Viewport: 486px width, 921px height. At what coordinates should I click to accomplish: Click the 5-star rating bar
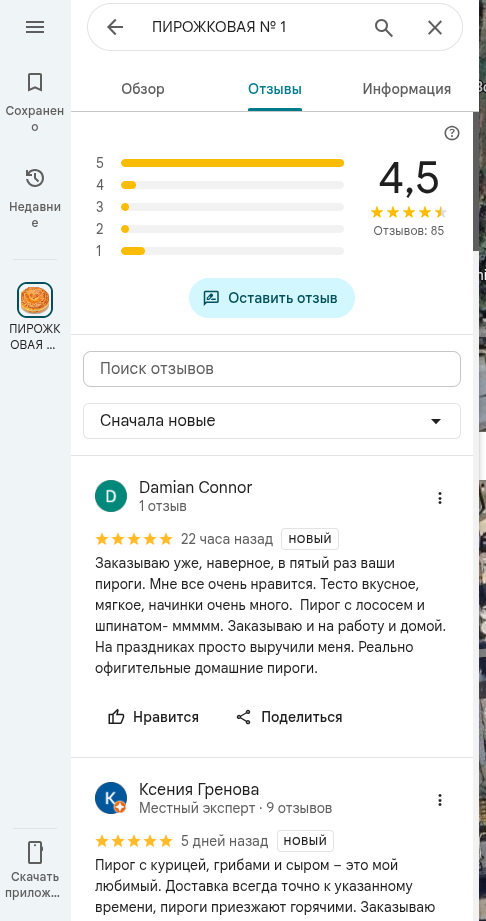(x=232, y=163)
